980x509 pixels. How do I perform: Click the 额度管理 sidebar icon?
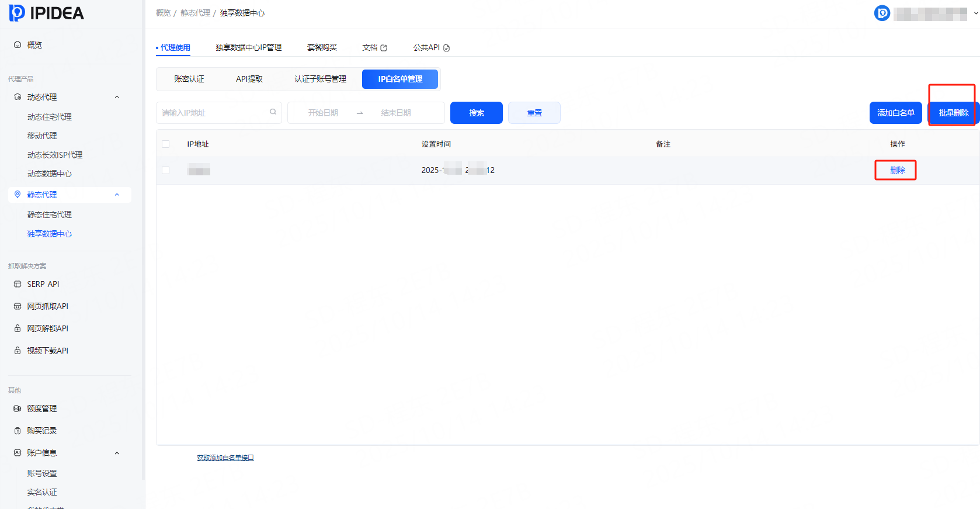18,408
